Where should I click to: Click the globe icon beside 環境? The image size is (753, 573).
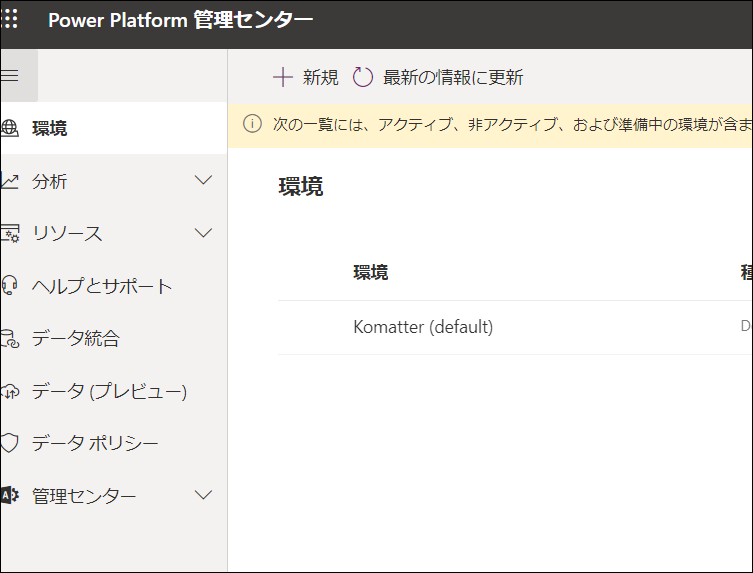click(x=10, y=128)
